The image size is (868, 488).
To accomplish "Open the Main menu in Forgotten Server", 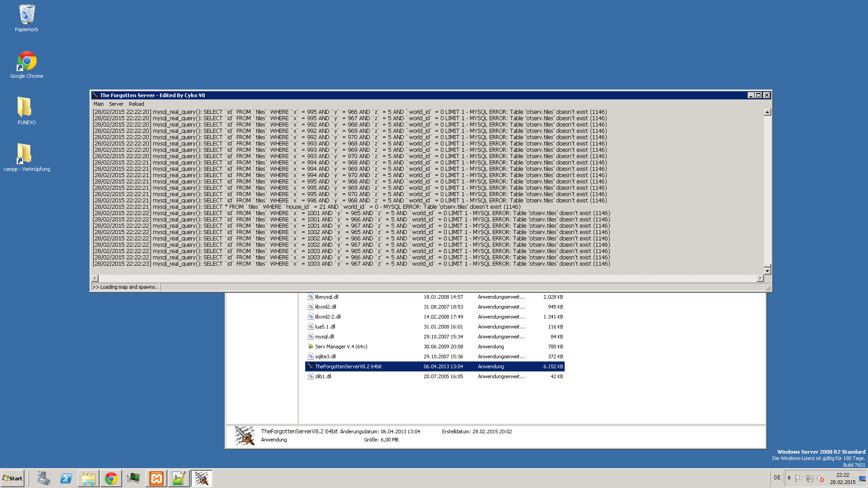I will pyautogui.click(x=99, y=104).
